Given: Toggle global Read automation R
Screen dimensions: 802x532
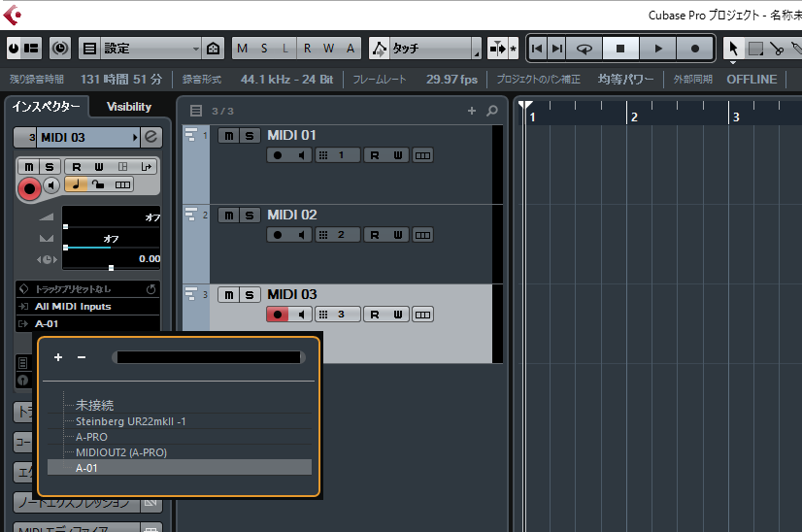Looking at the screenshot, I should 308,49.
